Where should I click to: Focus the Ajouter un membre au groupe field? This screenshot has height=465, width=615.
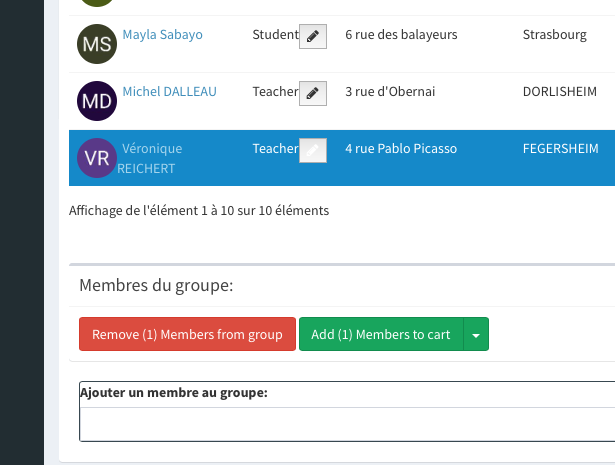pos(347,424)
